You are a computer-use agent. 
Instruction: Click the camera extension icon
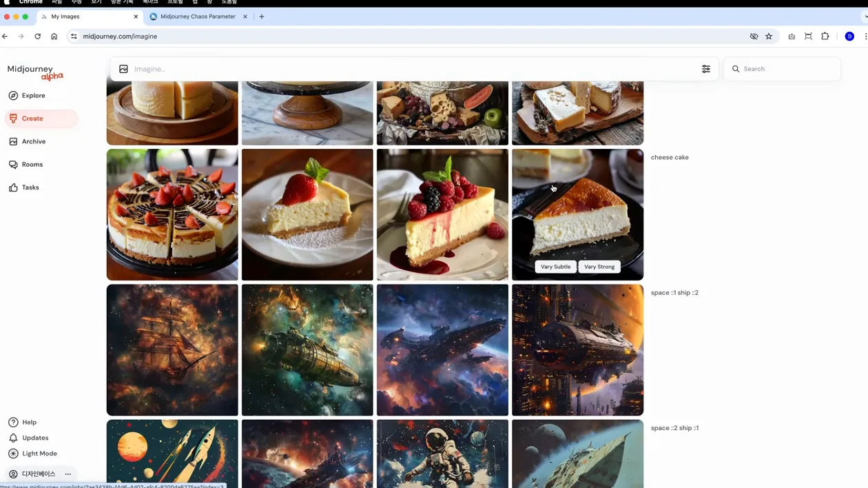[x=792, y=37]
